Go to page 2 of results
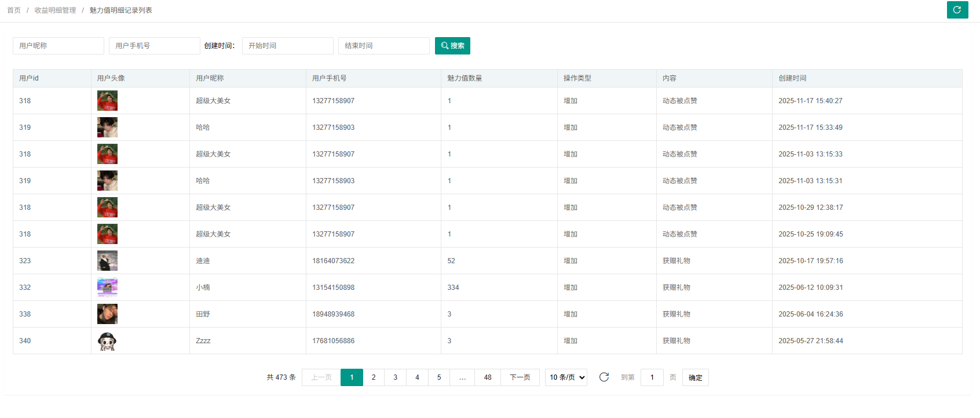 click(x=374, y=377)
